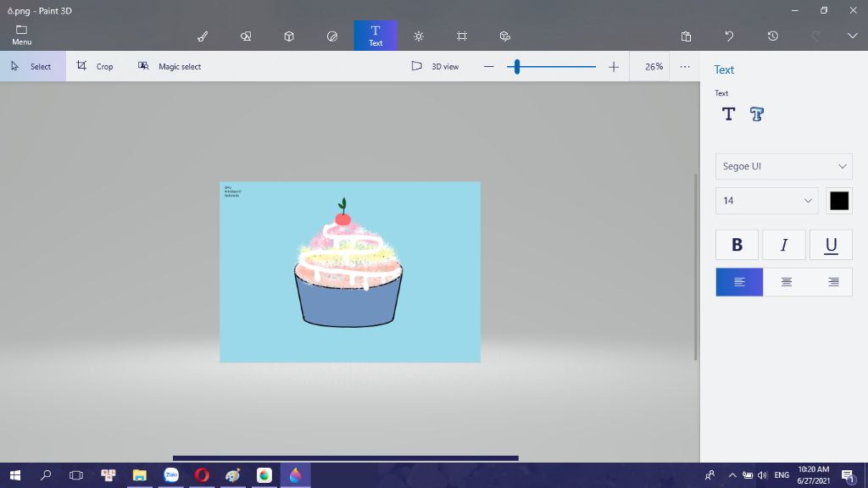Image resolution: width=868 pixels, height=488 pixels.
Task: Launch Opera browser from the taskbar
Action: (x=202, y=475)
